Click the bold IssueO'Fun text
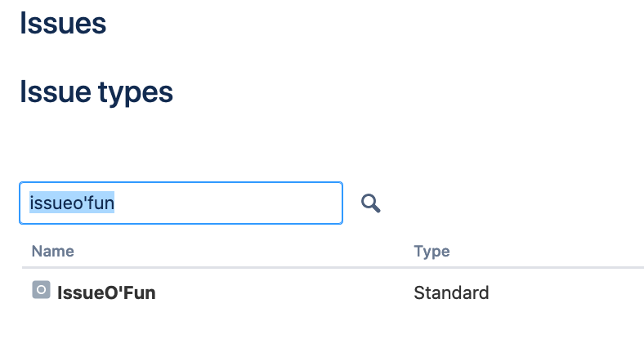The image size is (644, 348). tap(106, 293)
